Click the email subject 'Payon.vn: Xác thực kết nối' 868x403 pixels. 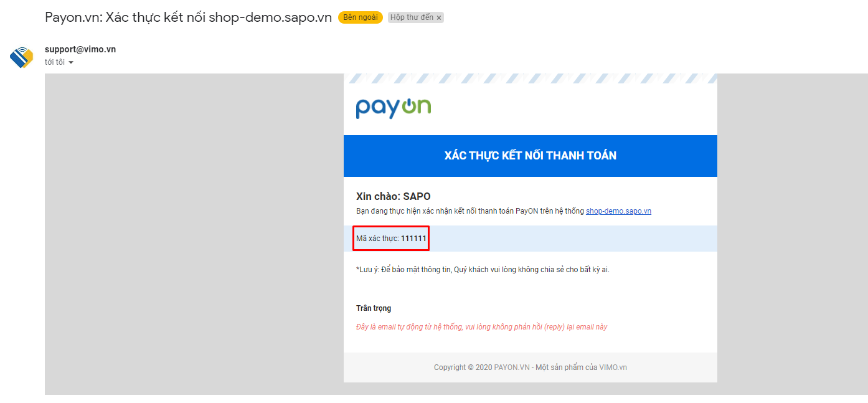click(188, 17)
